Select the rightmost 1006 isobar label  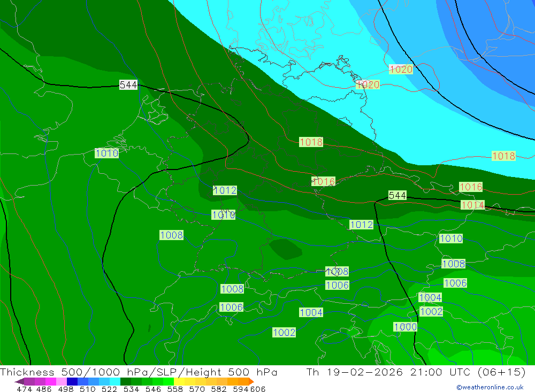[x=455, y=283]
